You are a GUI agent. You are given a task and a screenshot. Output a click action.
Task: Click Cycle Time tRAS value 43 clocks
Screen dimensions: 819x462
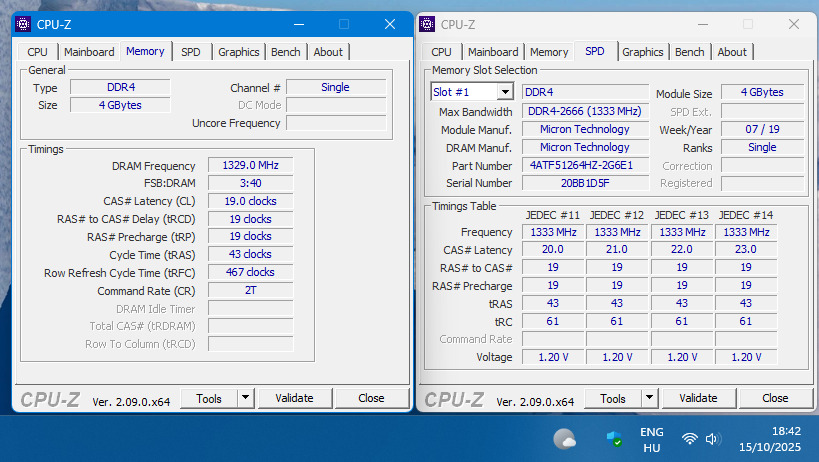click(251, 255)
